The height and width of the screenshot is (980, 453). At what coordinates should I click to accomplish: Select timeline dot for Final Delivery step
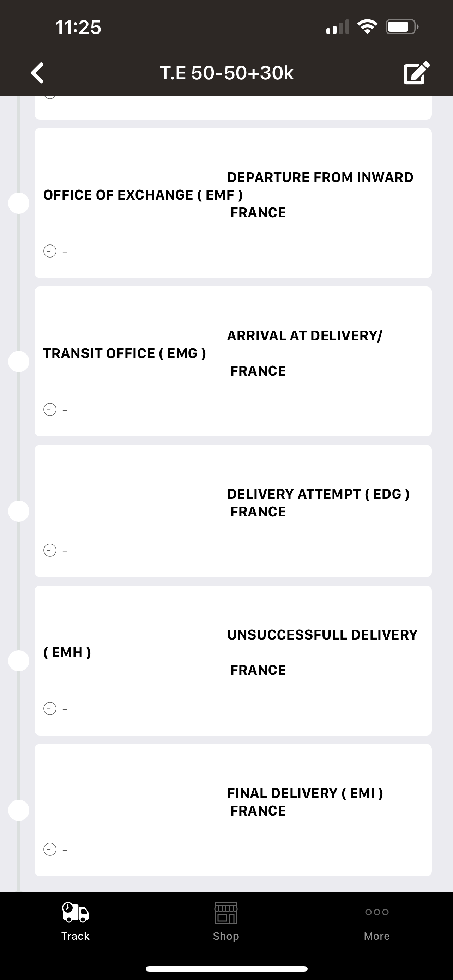tap(19, 810)
